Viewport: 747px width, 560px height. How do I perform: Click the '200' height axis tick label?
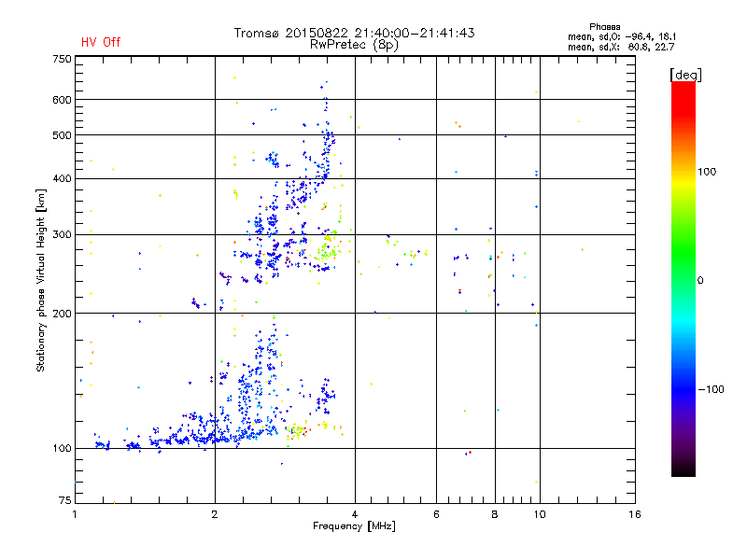[62, 314]
